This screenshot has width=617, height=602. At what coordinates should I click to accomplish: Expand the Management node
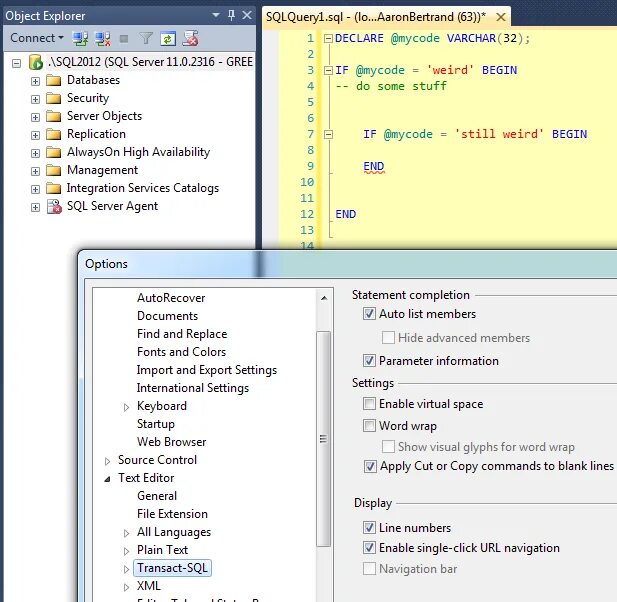tap(35, 172)
